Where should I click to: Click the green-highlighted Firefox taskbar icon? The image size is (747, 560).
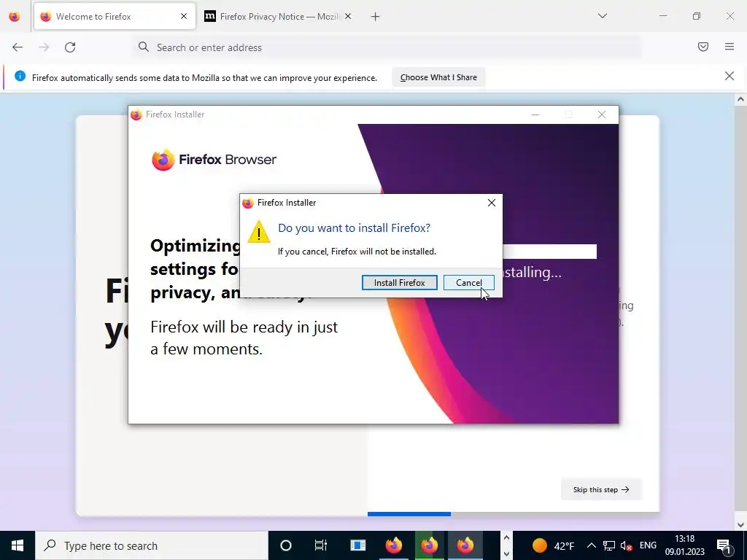coord(429,545)
